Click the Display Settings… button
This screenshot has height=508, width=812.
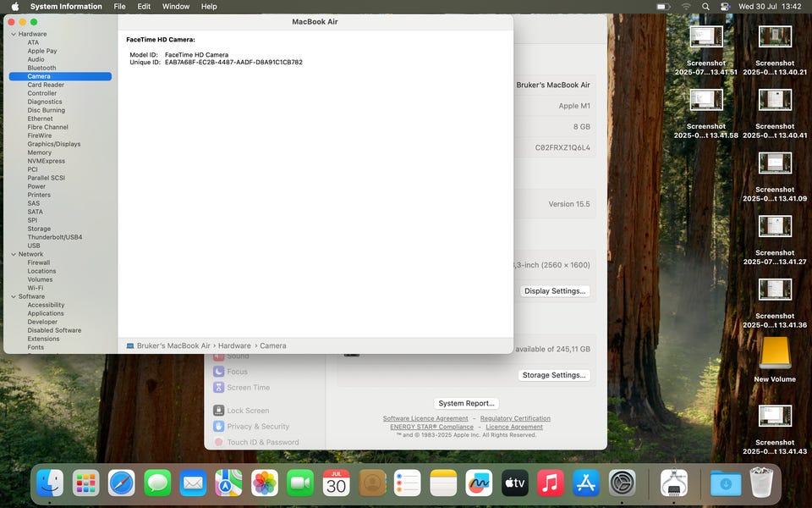554,291
